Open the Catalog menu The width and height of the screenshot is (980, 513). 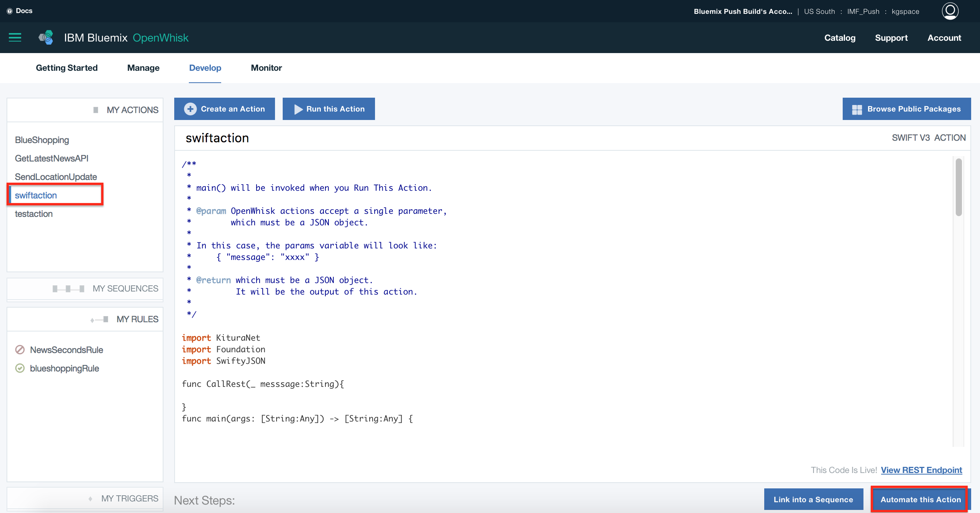[840, 38]
